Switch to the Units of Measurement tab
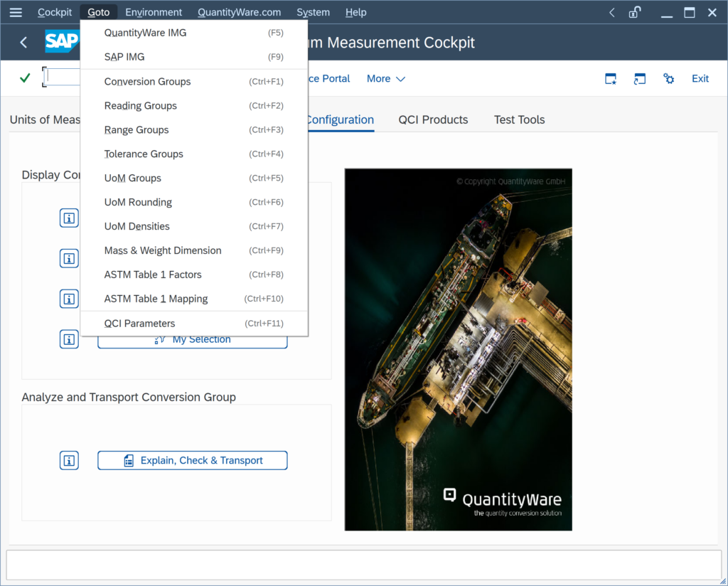728x586 pixels. pyautogui.click(x=45, y=119)
